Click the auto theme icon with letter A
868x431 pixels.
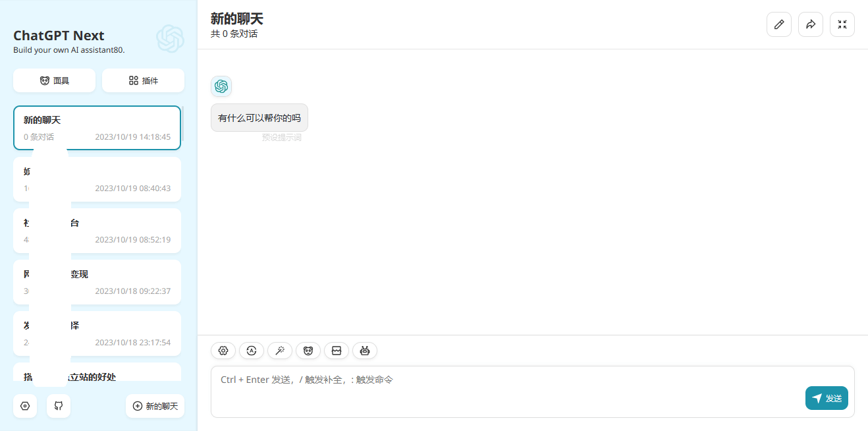[x=252, y=351]
